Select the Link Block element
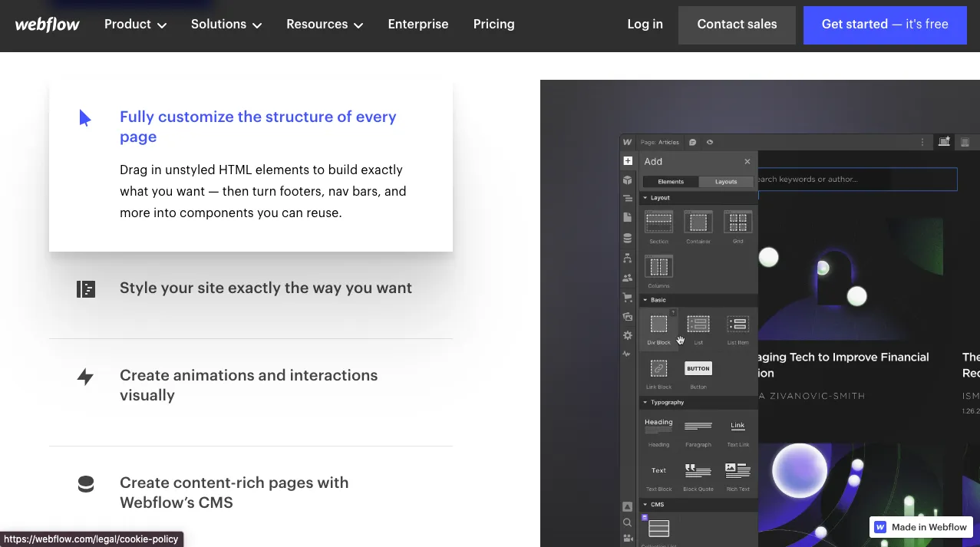 pyautogui.click(x=658, y=373)
